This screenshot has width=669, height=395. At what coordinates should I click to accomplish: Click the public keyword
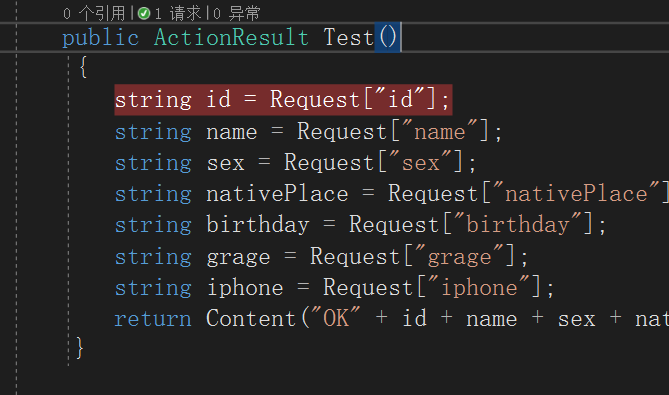point(101,38)
